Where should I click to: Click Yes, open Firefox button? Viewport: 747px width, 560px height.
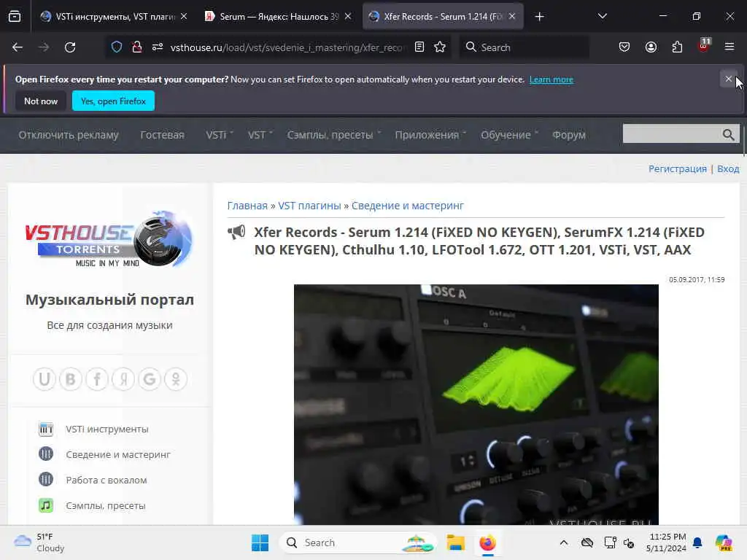coord(113,101)
